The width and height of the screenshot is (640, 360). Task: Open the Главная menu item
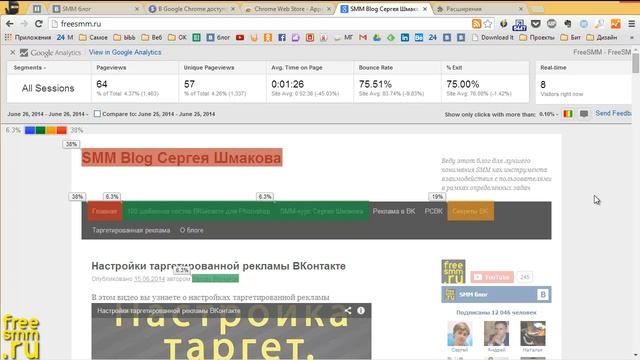point(104,211)
